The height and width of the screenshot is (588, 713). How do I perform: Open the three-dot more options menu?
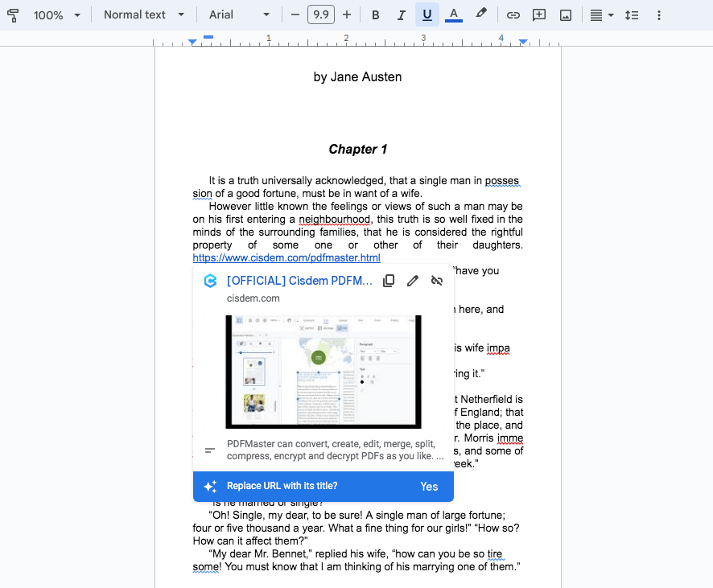[658, 15]
